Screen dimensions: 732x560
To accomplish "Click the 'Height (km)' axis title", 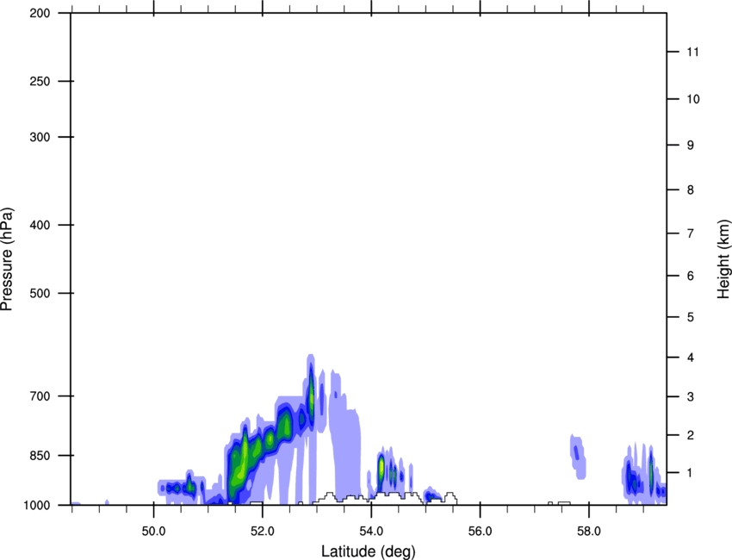I will click(723, 259).
